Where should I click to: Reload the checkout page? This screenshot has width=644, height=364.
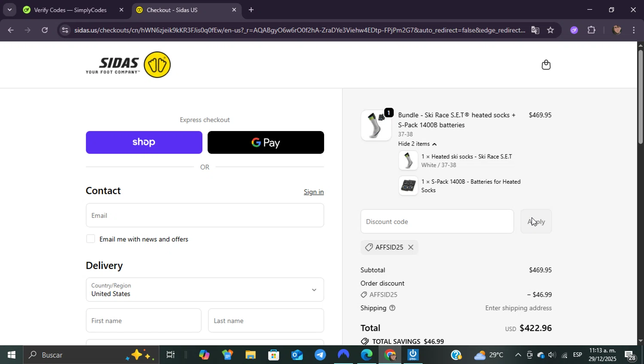[x=45, y=30]
